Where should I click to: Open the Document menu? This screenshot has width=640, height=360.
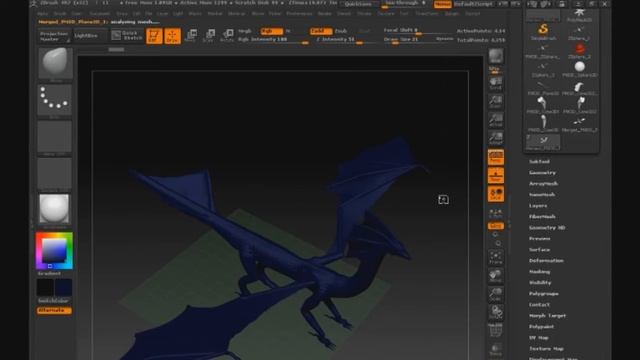(100, 13)
